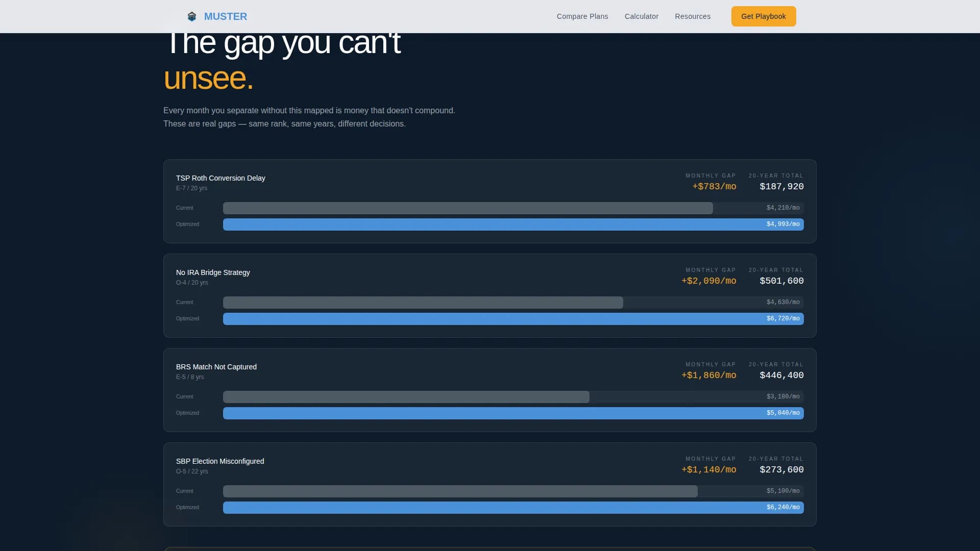980x551 pixels.
Task: Click the MUSTER brand name
Action: click(x=226, y=16)
